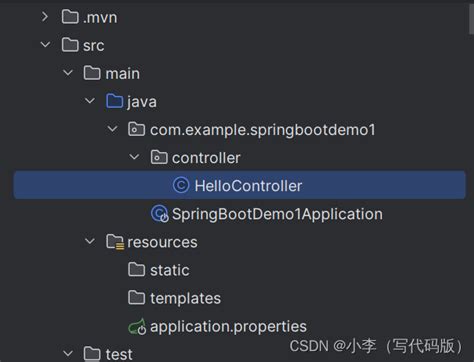Select the test folder name
Image resolution: width=474 pixels, height=362 pixels.
pyautogui.click(x=119, y=354)
